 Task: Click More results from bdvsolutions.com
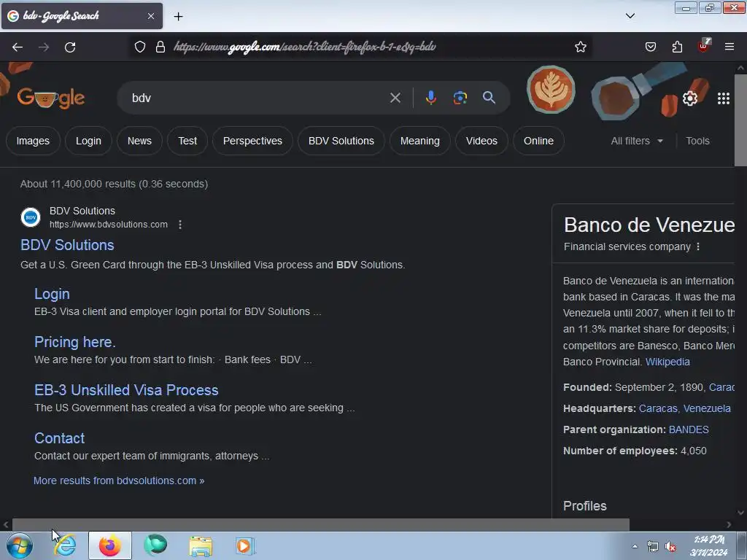click(119, 481)
